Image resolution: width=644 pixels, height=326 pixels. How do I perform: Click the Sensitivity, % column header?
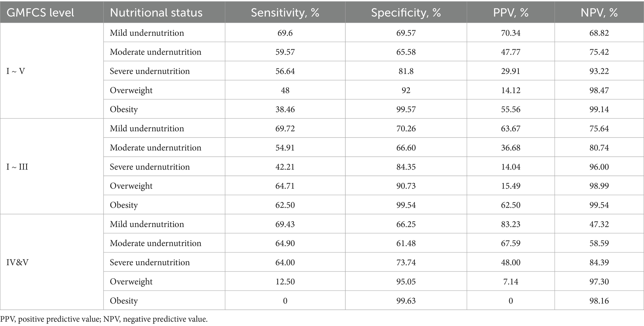pos(285,12)
